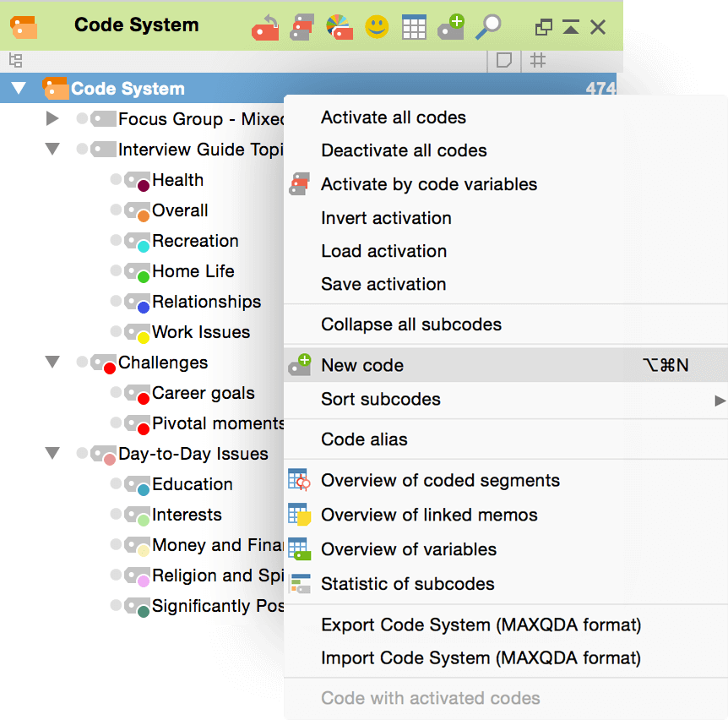Click the reset activations toolbar icon
The height and width of the screenshot is (720, 728).
[265, 27]
